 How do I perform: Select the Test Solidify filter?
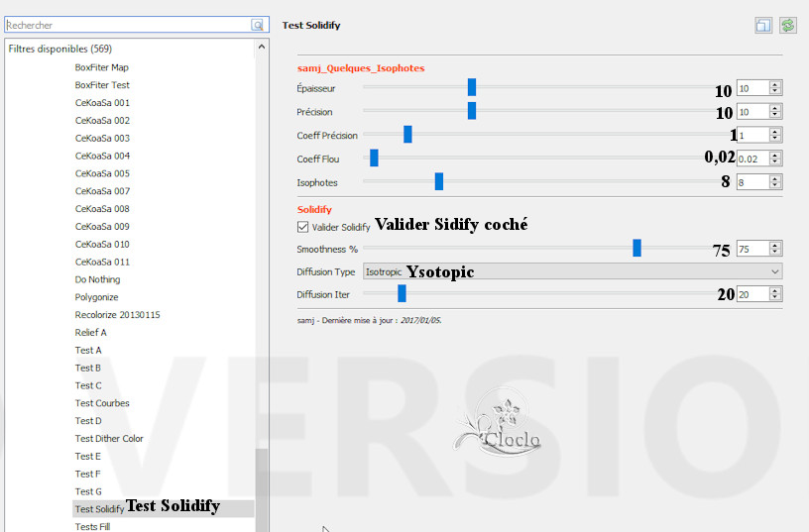tap(99, 509)
